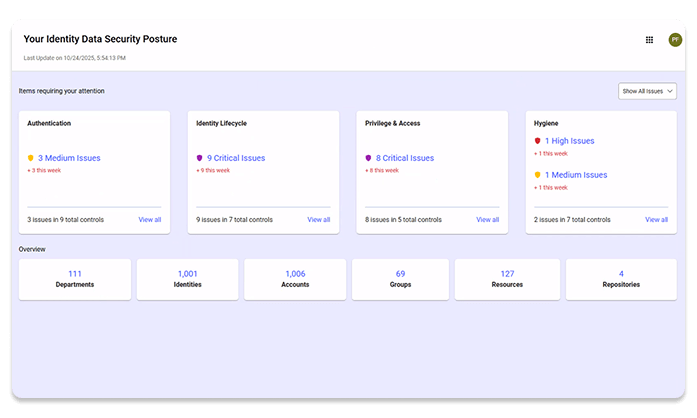Screen dimensions: 697x418
Task: Click red shield icon beside High Issues
Action: (538, 141)
